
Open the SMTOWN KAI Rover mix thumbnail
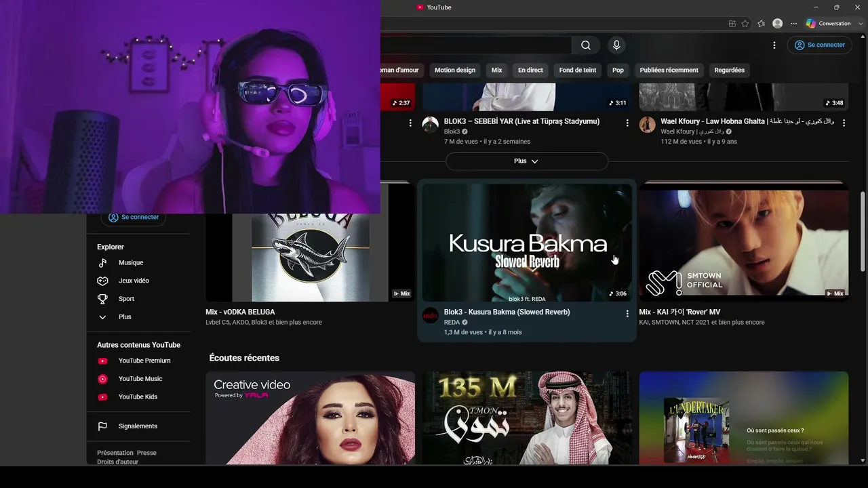click(x=743, y=243)
